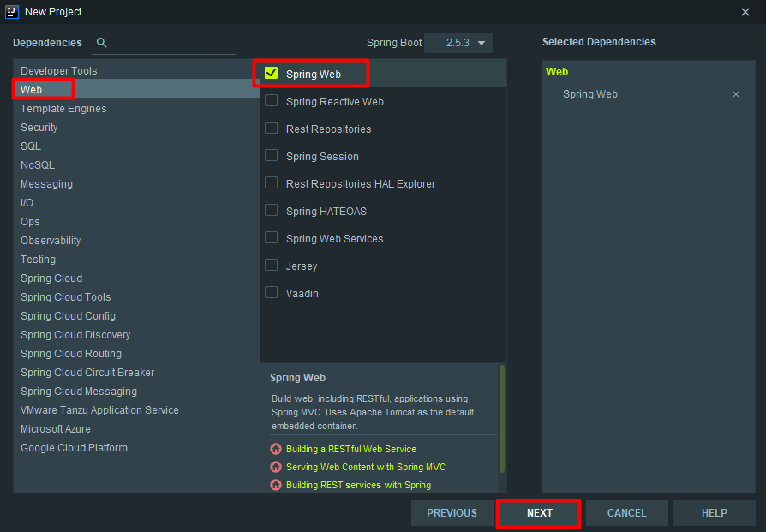
Task: Enable the Spring Reactive Web dependency
Action: click(271, 100)
